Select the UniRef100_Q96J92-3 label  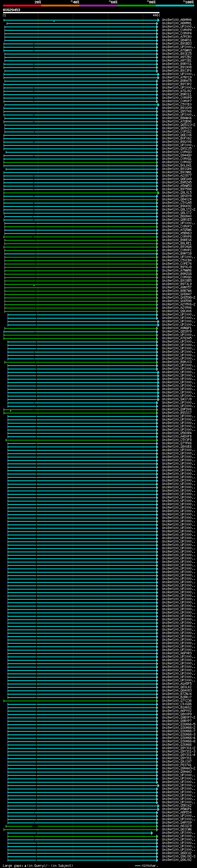point(179,856)
